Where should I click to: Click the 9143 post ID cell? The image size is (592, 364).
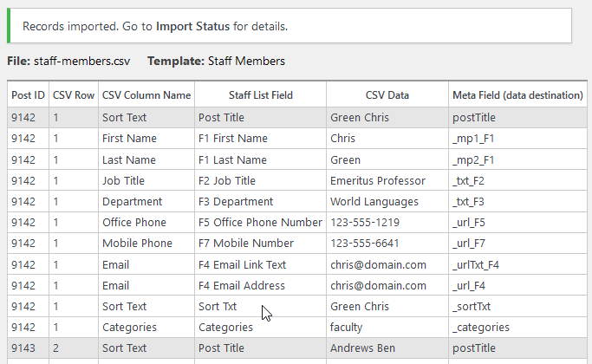(x=24, y=348)
